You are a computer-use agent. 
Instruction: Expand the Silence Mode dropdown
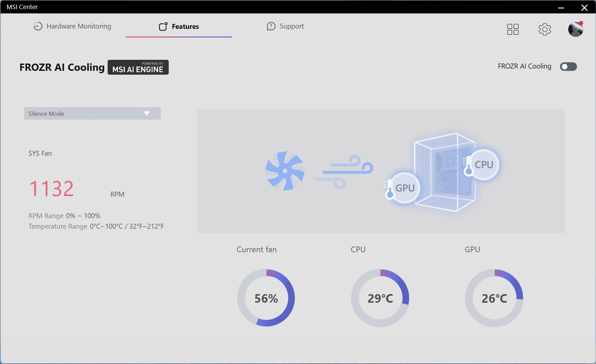point(92,114)
